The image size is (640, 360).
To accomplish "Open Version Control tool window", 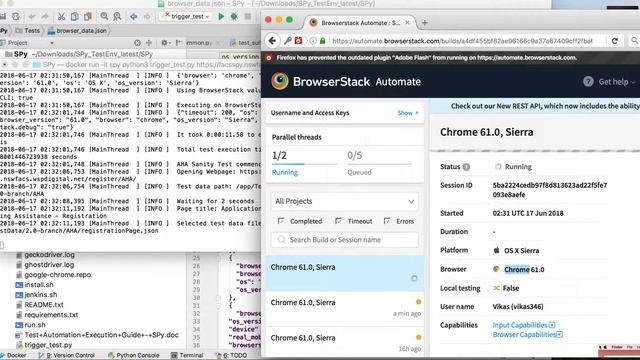I will point(67,355).
